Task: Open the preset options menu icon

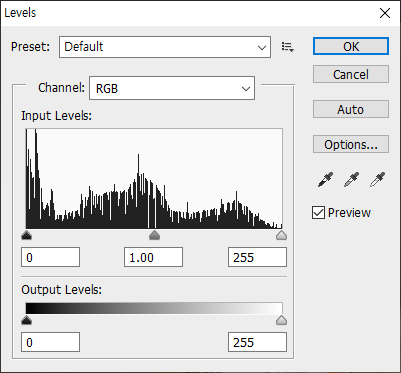Action: coord(287,47)
